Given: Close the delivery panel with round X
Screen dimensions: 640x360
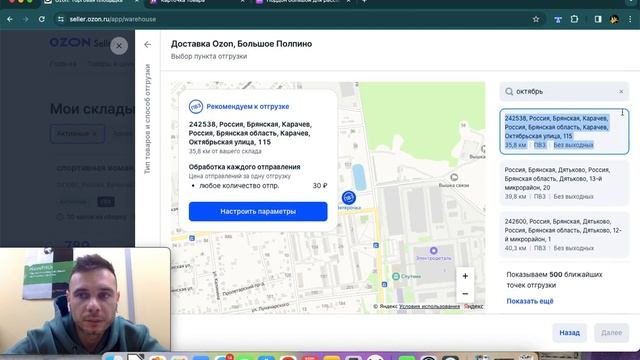Looking at the screenshot, I should tap(119, 46).
